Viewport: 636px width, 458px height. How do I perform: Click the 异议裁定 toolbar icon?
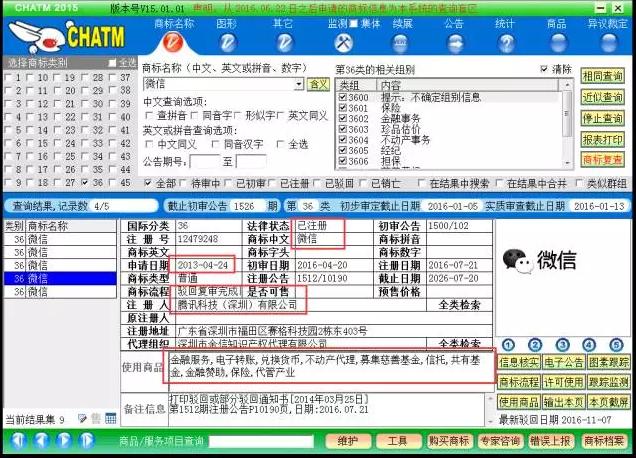point(608,42)
